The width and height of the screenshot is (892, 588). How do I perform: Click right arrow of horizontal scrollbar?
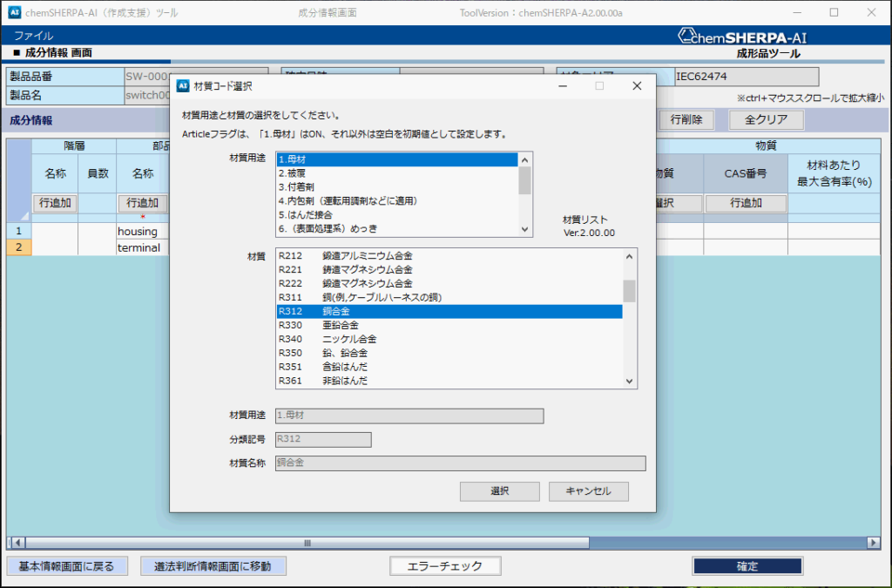tap(874, 543)
